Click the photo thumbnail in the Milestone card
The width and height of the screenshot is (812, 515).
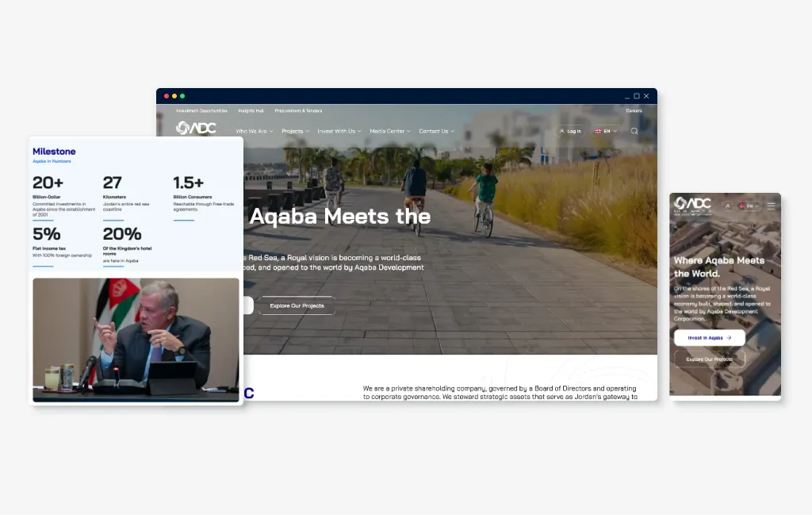pos(136,340)
